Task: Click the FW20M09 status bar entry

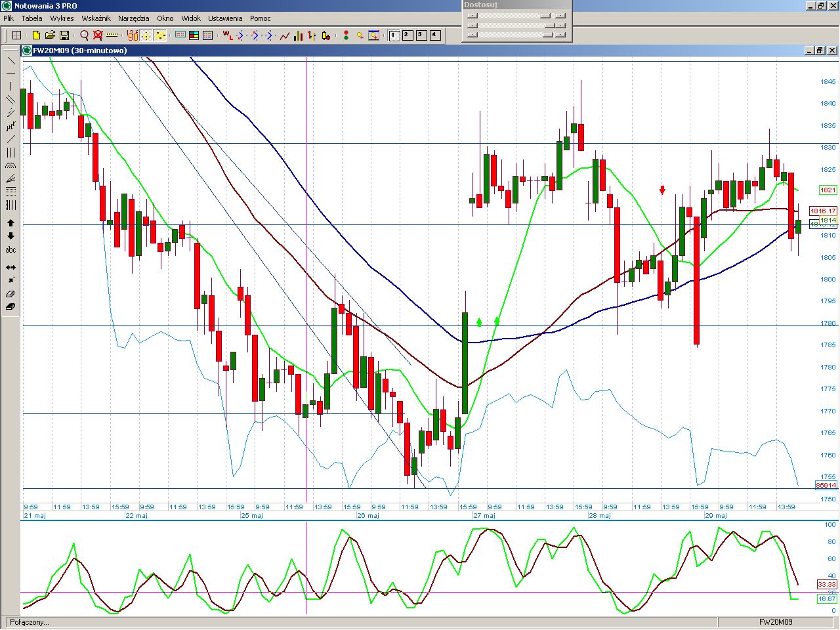Action: 776,622
